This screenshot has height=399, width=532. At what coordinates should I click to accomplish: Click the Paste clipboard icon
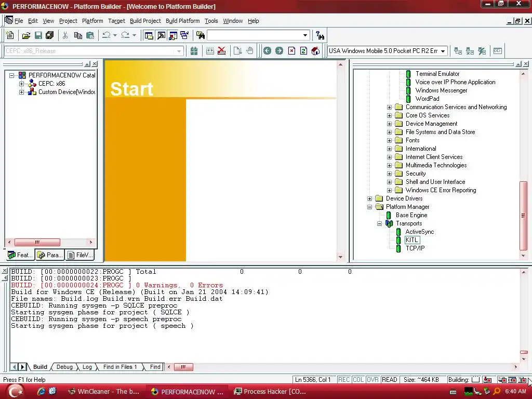(90, 35)
